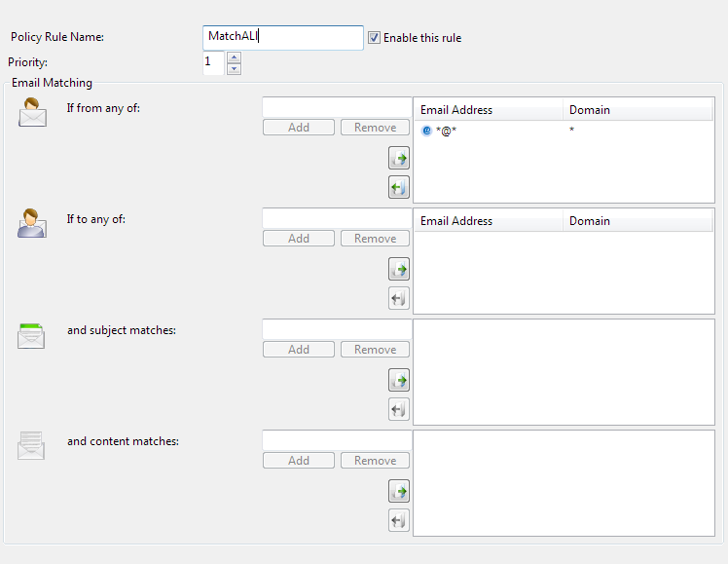Click the recipient icon next to 'If to any of'

(32, 224)
